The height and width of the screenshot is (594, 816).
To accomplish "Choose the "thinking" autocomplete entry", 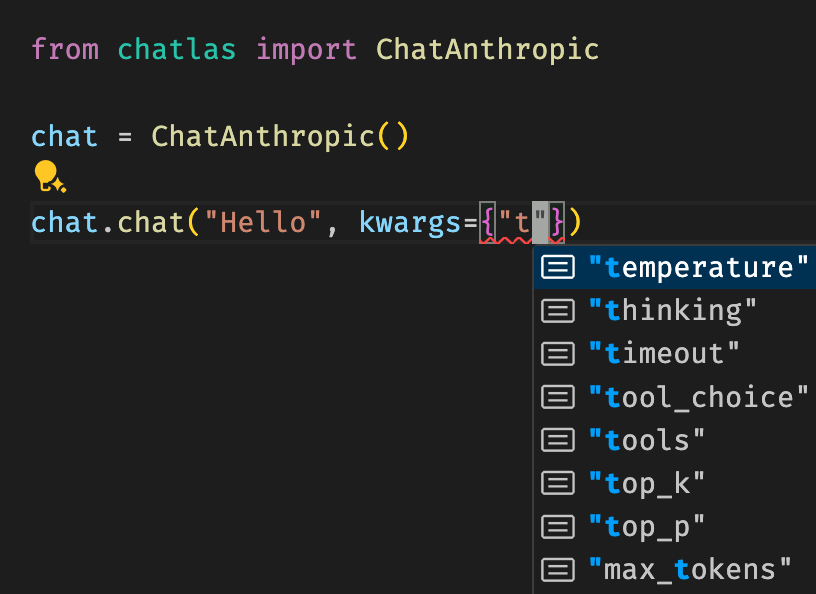I will coord(675,311).
